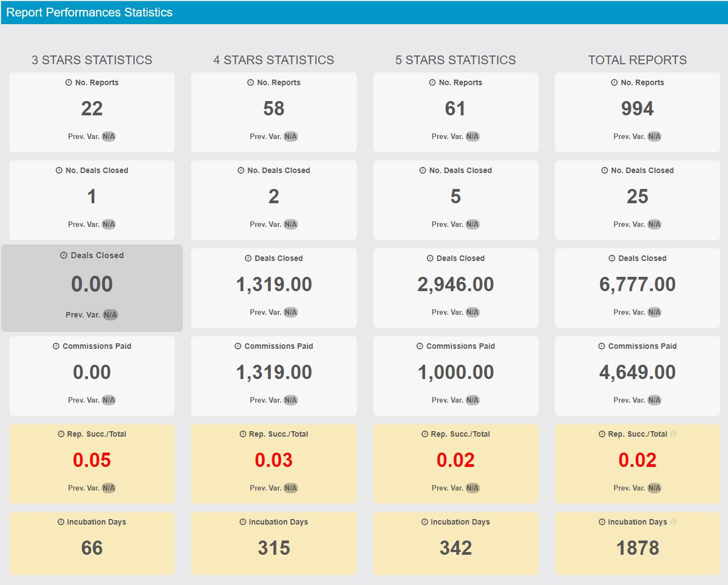Click info icon beside Total Reports Incubation Days
The width and height of the screenshot is (728, 585).
pyautogui.click(x=673, y=522)
